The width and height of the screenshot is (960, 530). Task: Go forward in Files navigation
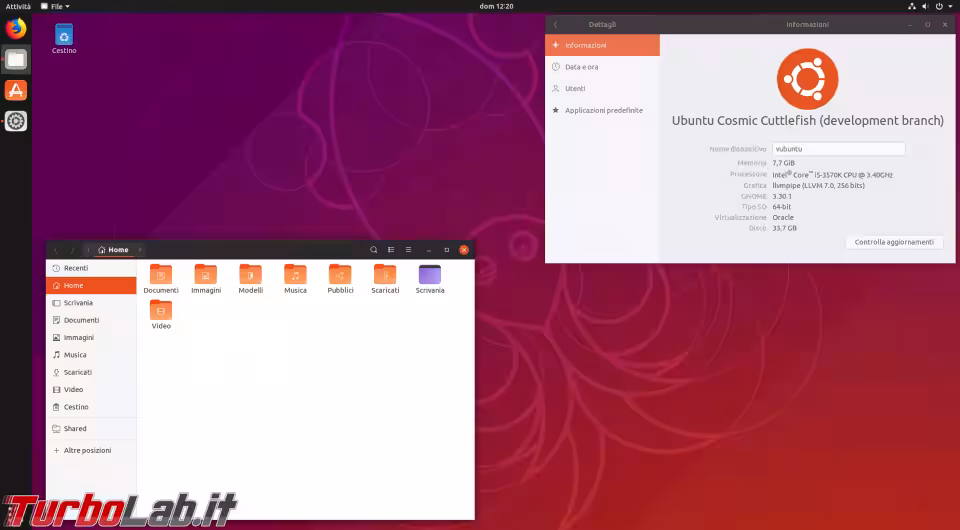click(x=72, y=250)
